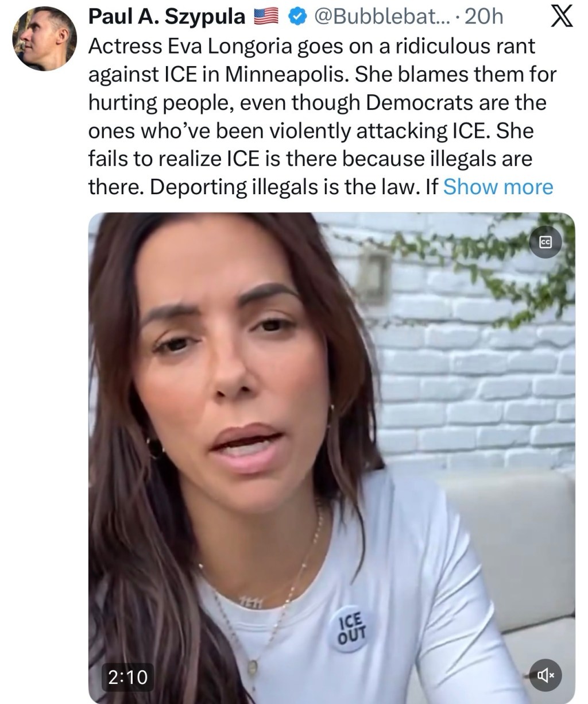This screenshot has width=588, height=704.
Task: Open the 20h timestamp permalink
Action: (483, 17)
